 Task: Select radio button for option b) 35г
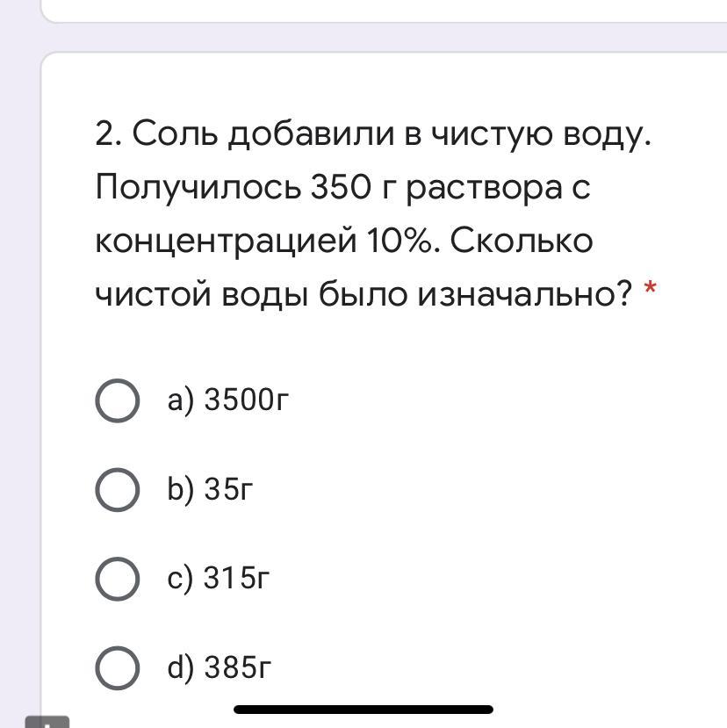tap(117, 490)
